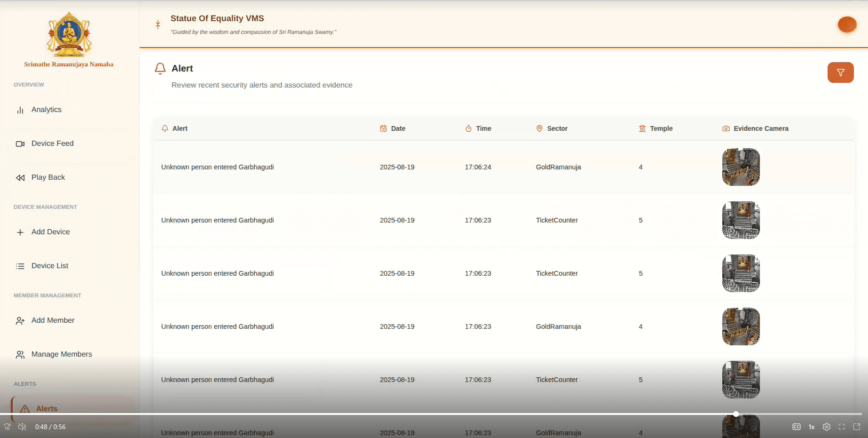Screen dimensions: 868x438
Task: Skip forward 10 seconds in video
Action: [7, 427]
